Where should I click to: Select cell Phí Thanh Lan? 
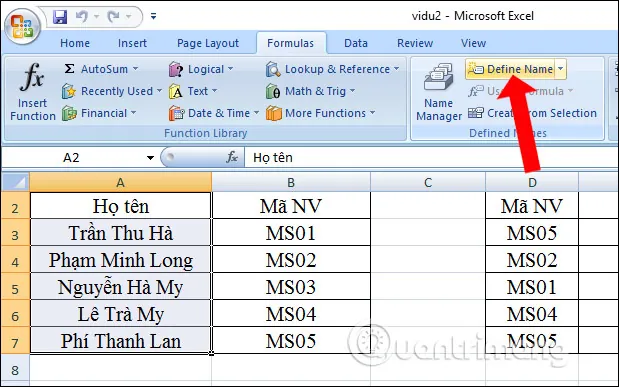121,340
